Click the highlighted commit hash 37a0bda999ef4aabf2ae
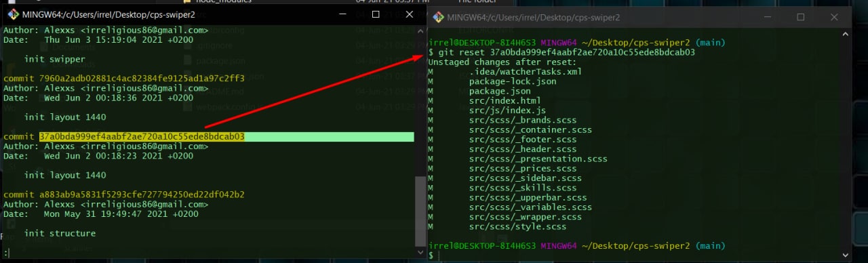The width and height of the screenshot is (868, 263). [x=142, y=136]
